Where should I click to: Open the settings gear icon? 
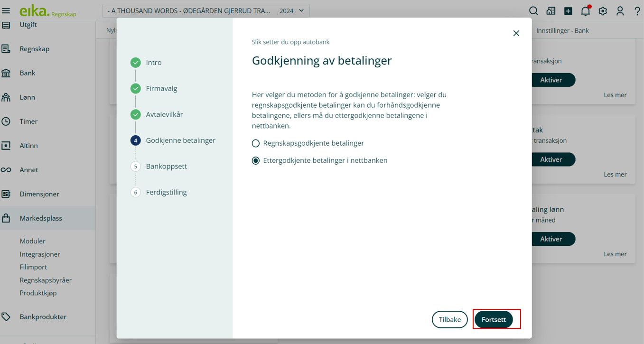click(x=603, y=11)
